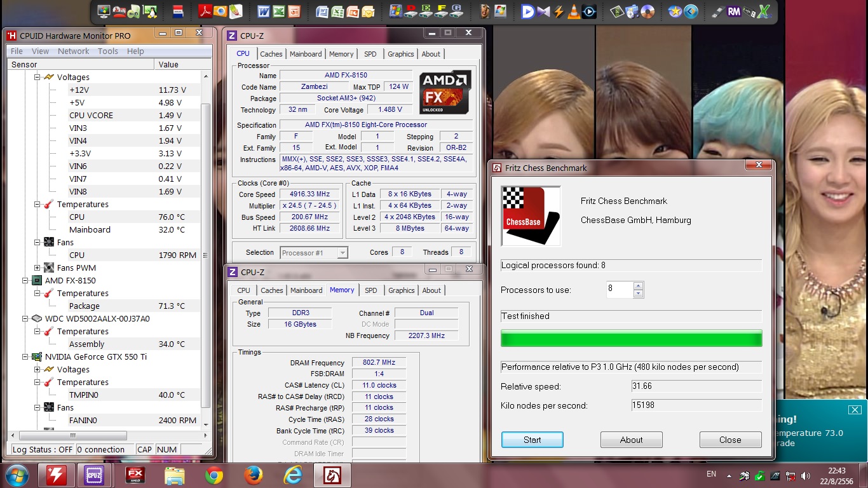This screenshot has height=488, width=868.
Task: Open drive D shortcut in the dock
Action: tap(411, 11)
